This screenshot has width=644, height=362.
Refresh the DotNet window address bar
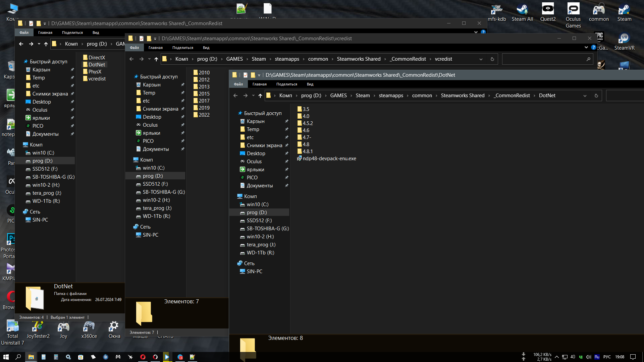pyautogui.click(x=596, y=96)
